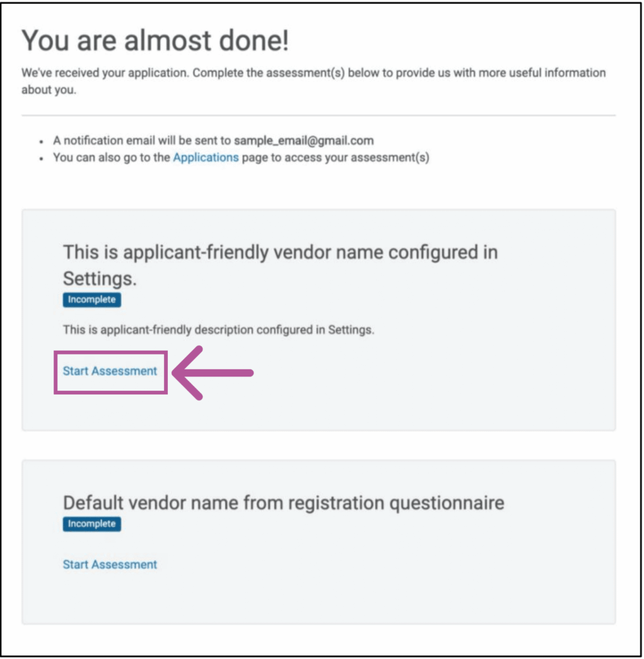Viewport: 644px width, 659px height.
Task: Click the 'You are almost done!' heading
Action: point(155,41)
